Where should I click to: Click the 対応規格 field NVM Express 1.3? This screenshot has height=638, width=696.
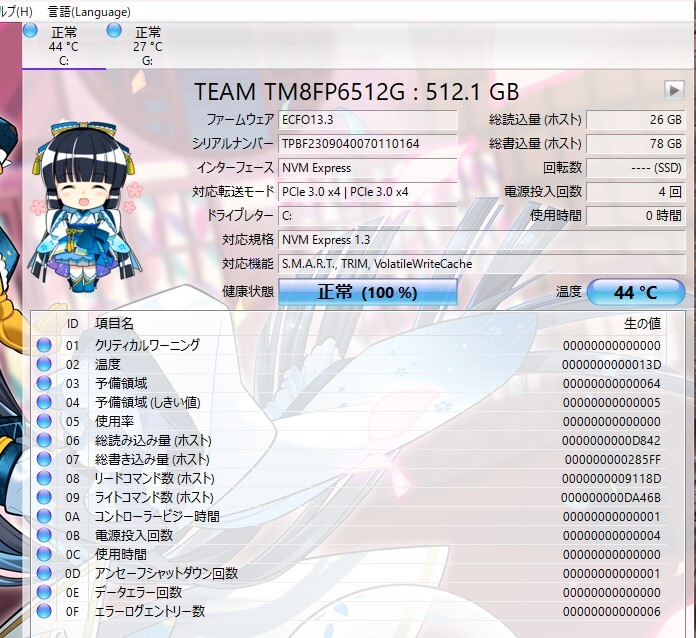point(482,240)
